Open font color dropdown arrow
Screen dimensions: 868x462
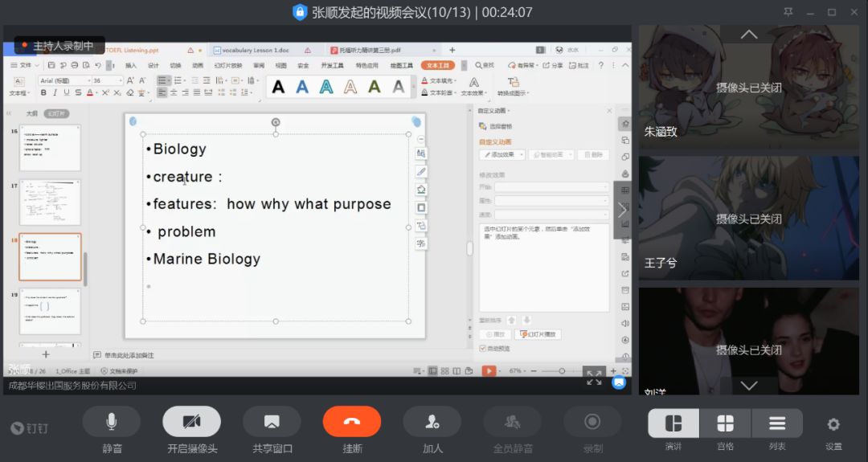pyautogui.click(x=97, y=93)
